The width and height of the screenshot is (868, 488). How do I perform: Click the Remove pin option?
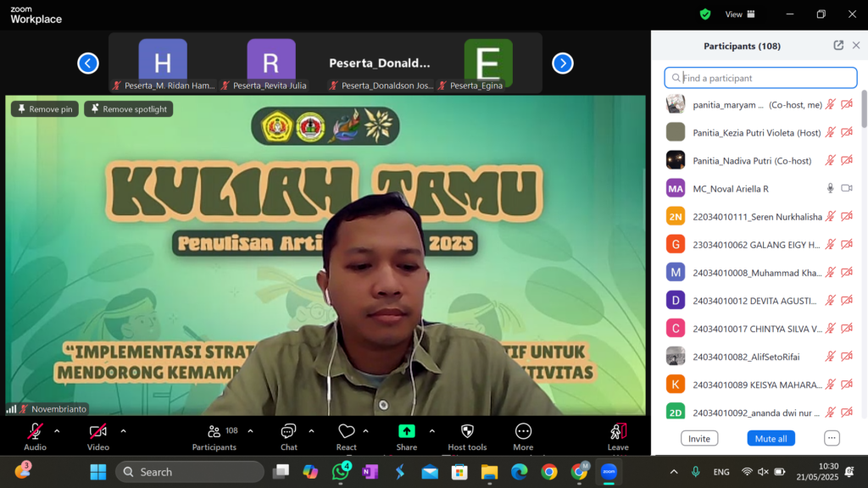[44, 109]
